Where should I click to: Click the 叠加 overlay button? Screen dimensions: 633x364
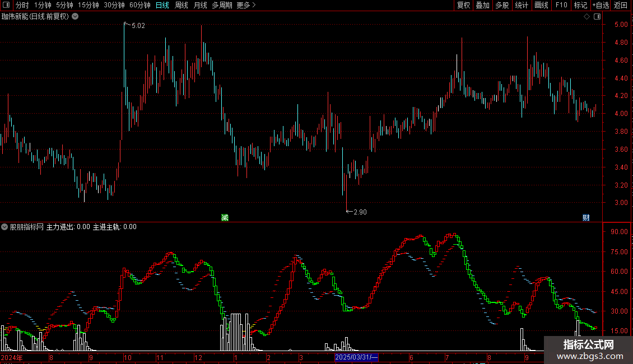(482, 5)
